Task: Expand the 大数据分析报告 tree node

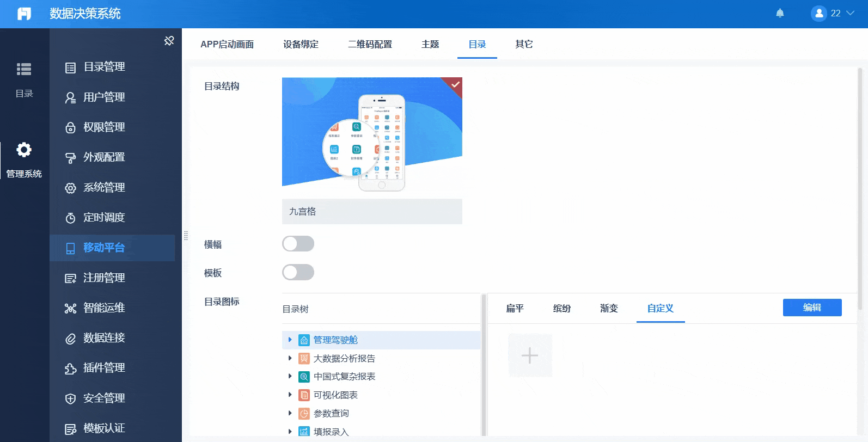Action: (x=290, y=358)
